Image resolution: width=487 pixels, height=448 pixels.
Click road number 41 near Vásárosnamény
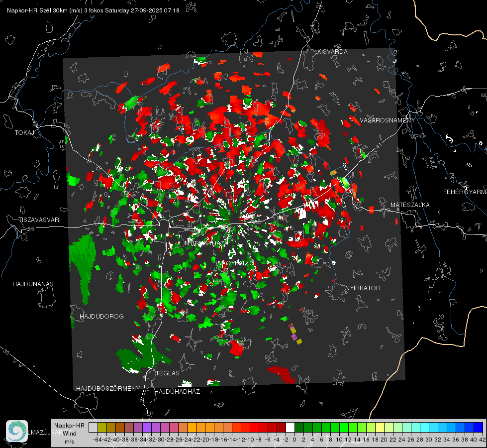click(378, 145)
